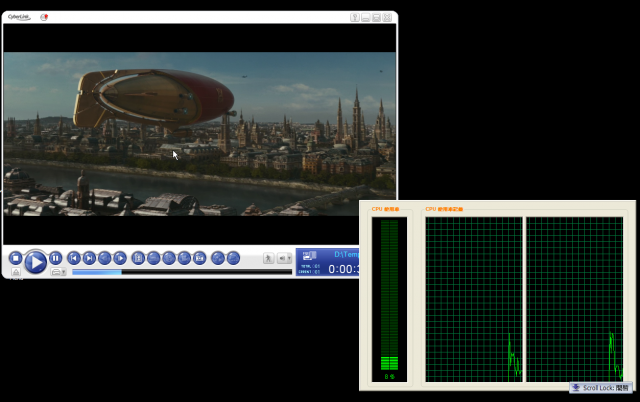Click the CPU usage meter bar
Screen dimensions: 640x402
point(389,295)
